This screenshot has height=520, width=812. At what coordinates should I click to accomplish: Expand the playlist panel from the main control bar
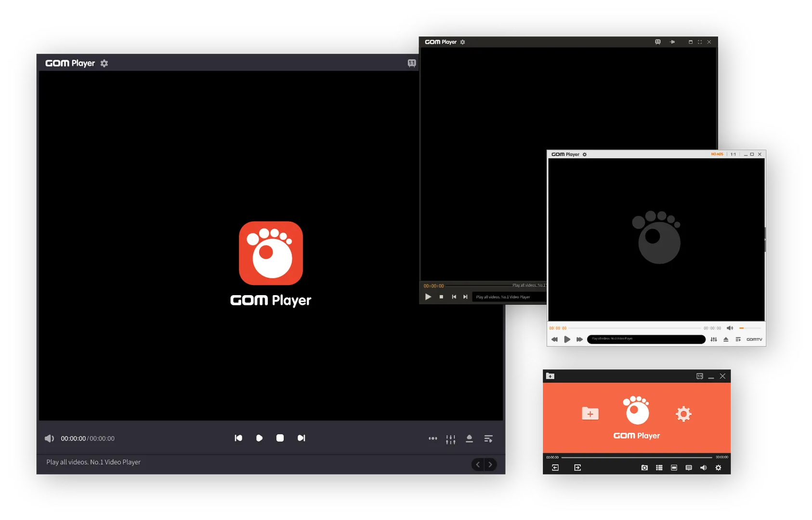tap(488, 438)
